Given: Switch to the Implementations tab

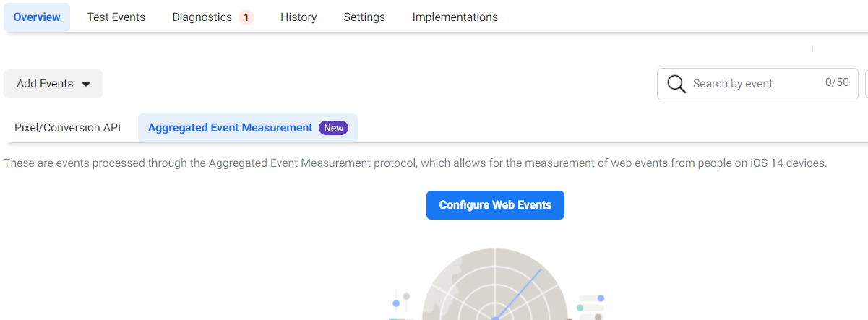Looking at the screenshot, I should [455, 17].
